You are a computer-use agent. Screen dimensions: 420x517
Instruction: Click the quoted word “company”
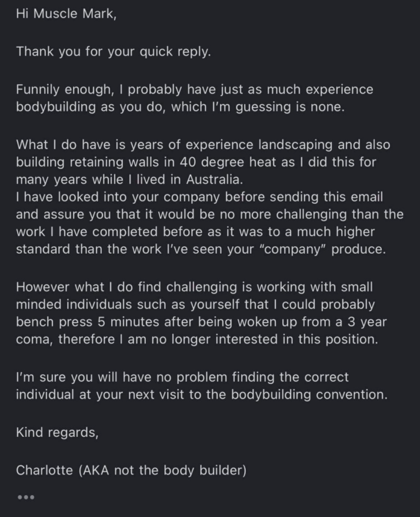(292, 249)
